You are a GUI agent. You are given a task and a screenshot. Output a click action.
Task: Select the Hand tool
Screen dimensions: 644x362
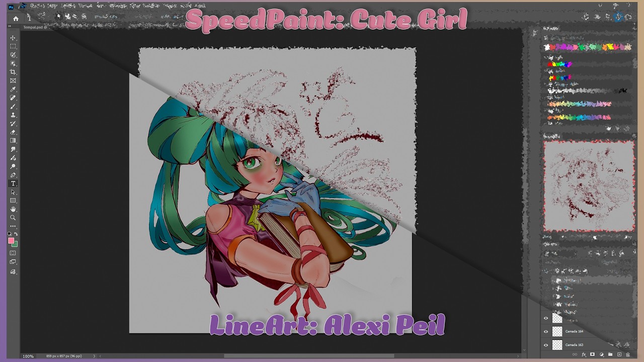[x=13, y=209]
